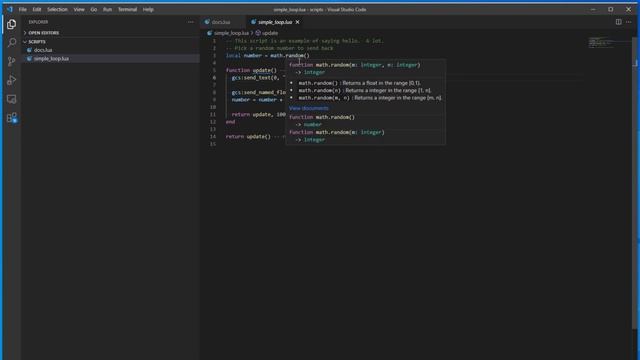Open editor more actions ellipsis
640x360 pixels.
pyautogui.click(x=629, y=22)
